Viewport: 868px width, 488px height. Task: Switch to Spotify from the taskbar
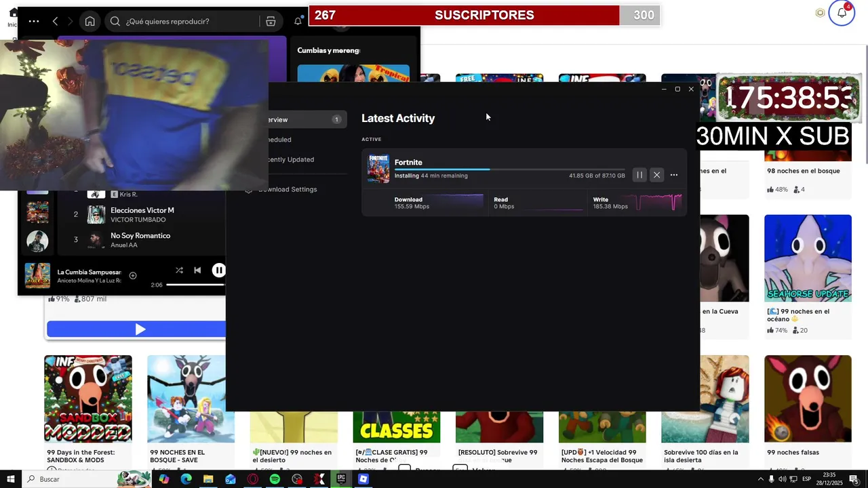tap(275, 479)
